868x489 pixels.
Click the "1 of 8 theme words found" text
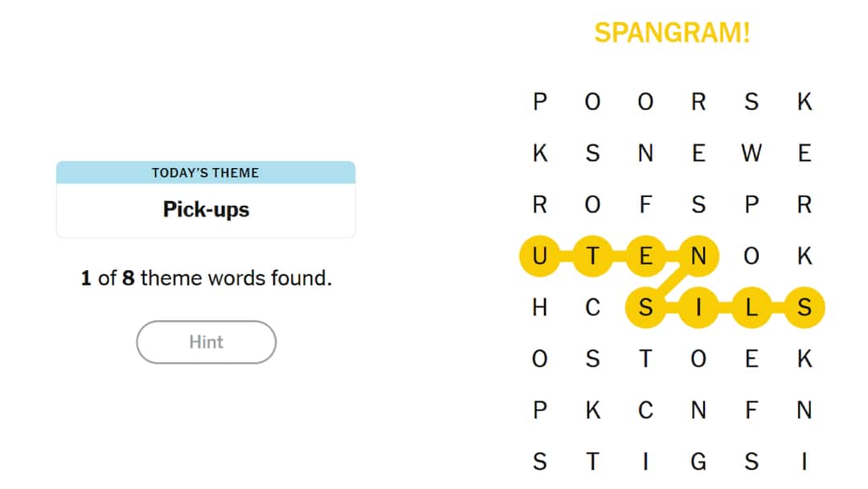pyautogui.click(x=206, y=279)
